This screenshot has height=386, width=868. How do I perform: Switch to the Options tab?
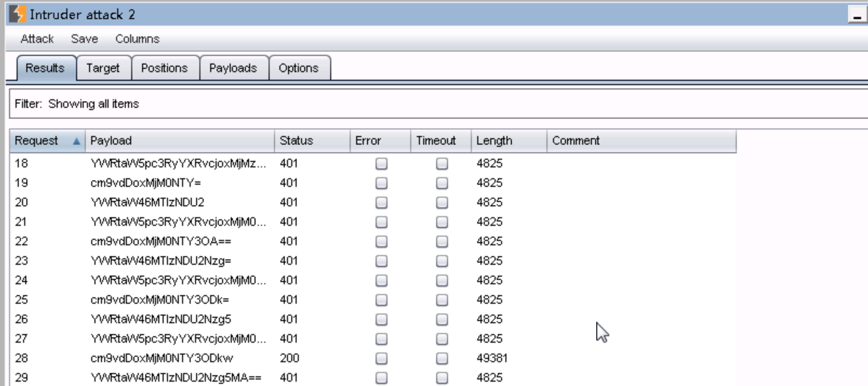(x=298, y=68)
